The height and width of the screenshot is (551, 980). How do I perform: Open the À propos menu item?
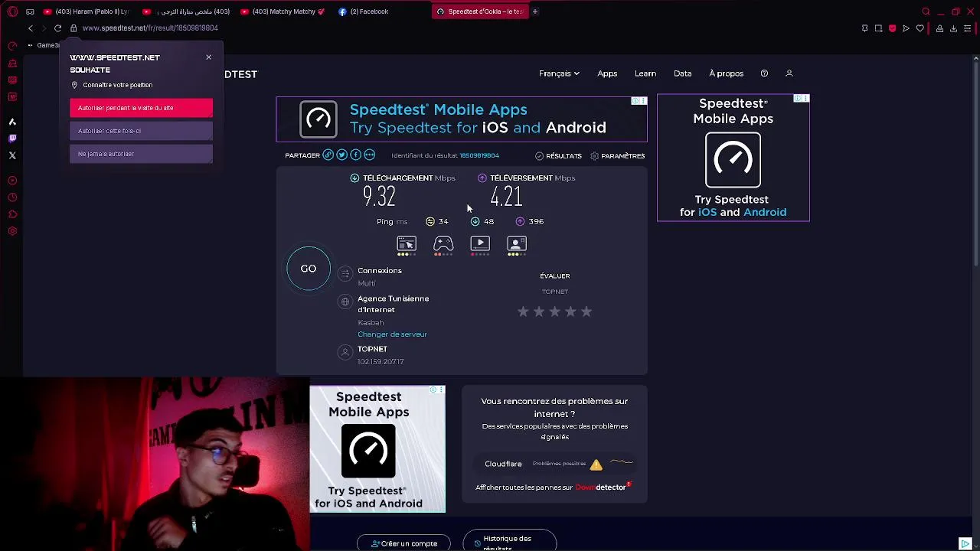click(726, 73)
